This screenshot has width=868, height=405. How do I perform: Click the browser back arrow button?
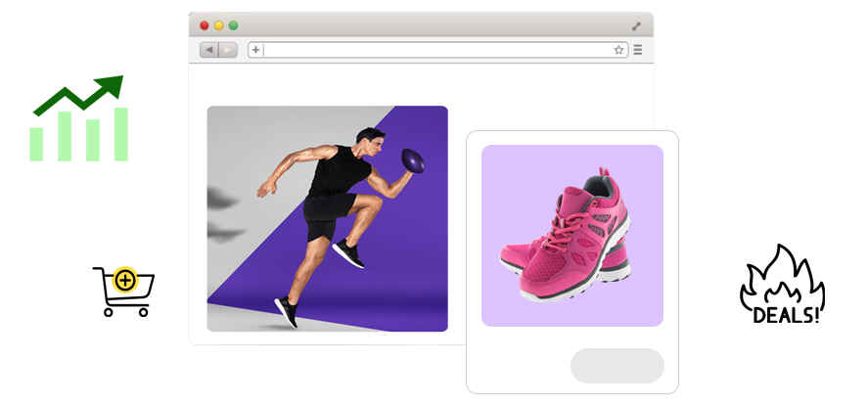point(209,50)
